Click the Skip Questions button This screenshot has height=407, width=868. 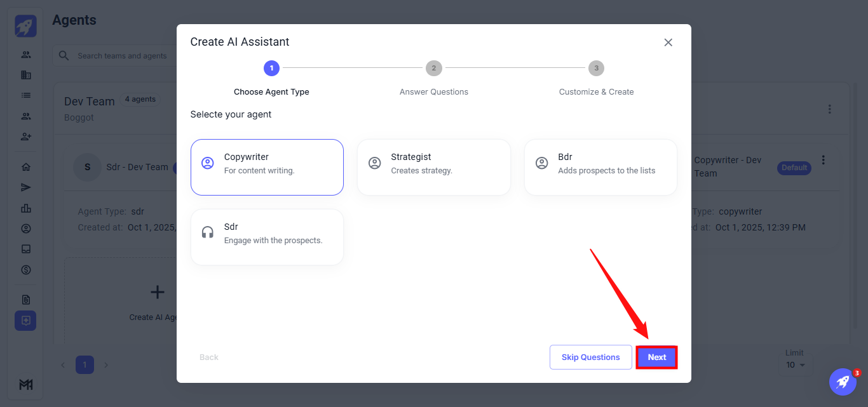590,357
